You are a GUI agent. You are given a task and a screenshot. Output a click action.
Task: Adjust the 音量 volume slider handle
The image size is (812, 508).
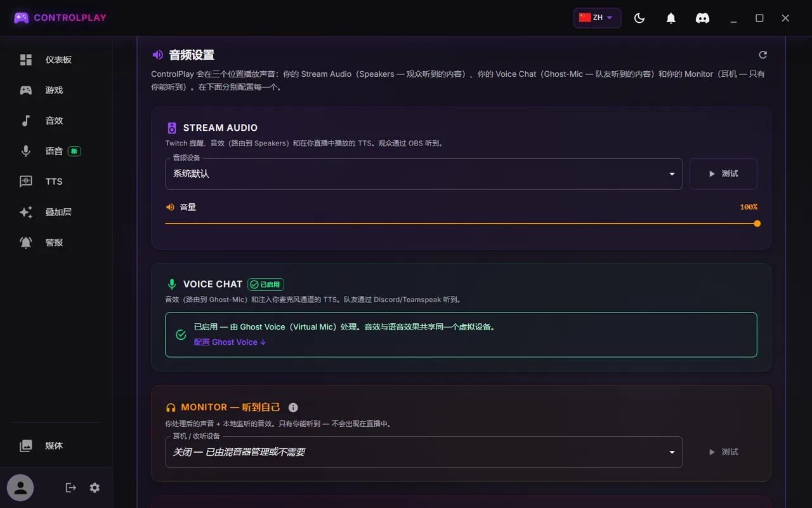pos(757,224)
